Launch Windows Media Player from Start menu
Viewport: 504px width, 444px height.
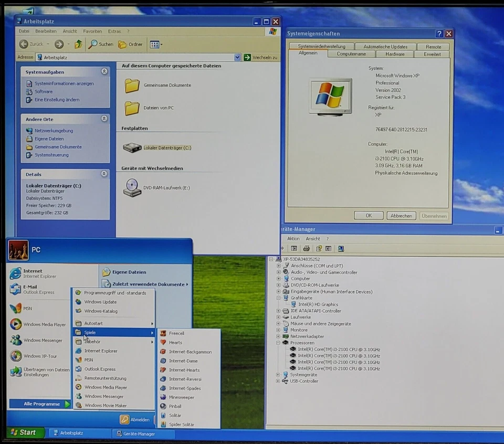44,325
